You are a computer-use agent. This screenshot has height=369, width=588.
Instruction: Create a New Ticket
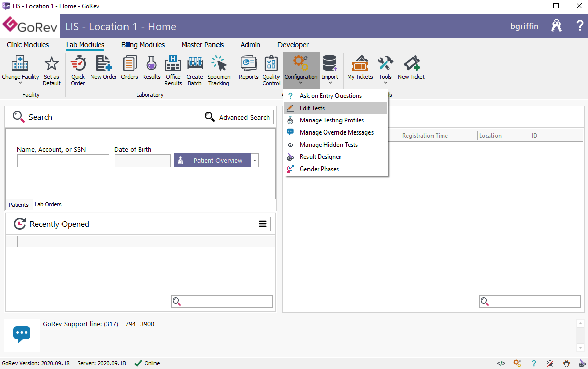click(x=411, y=68)
